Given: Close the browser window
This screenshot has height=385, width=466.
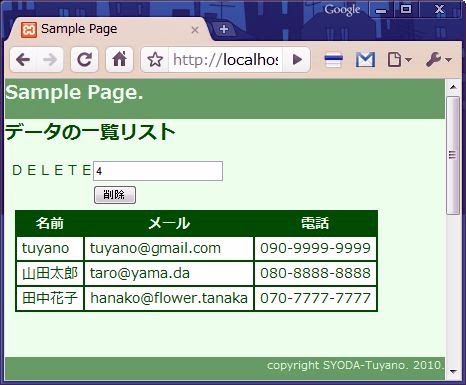Looking at the screenshot, I should coord(440,10).
